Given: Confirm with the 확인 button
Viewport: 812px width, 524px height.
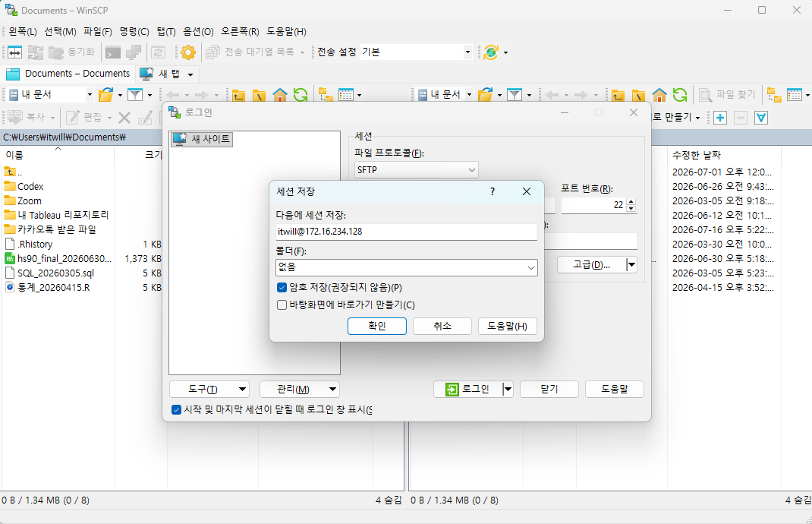Looking at the screenshot, I should (x=377, y=326).
